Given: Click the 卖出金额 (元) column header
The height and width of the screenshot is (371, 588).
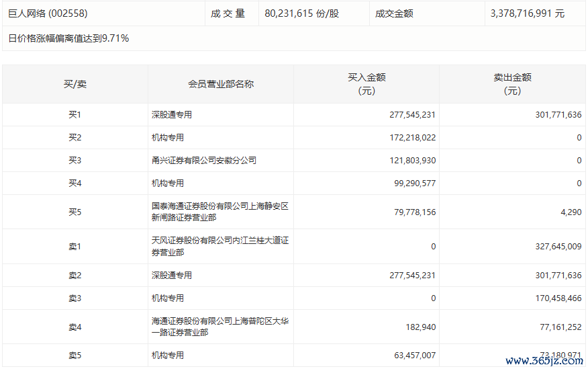Looking at the screenshot, I should (512, 84).
